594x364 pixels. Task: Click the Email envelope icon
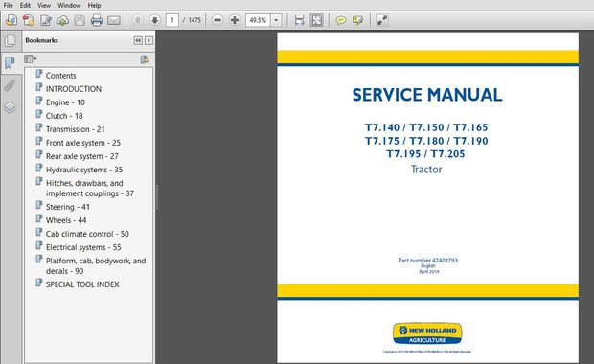click(114, 20)
